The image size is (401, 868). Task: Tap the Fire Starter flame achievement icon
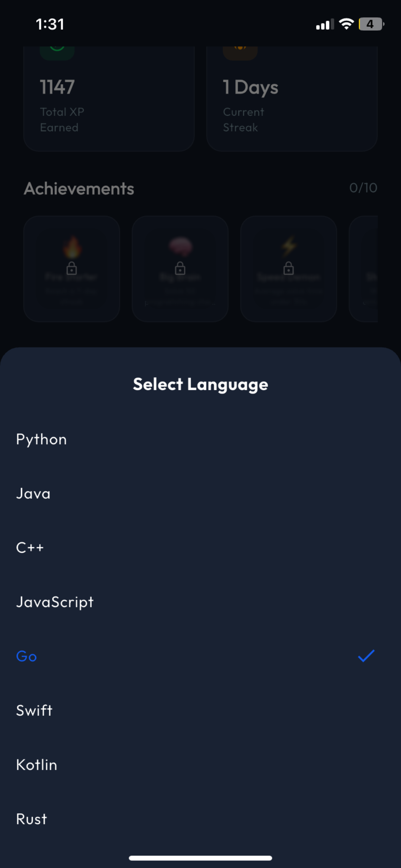72,247
